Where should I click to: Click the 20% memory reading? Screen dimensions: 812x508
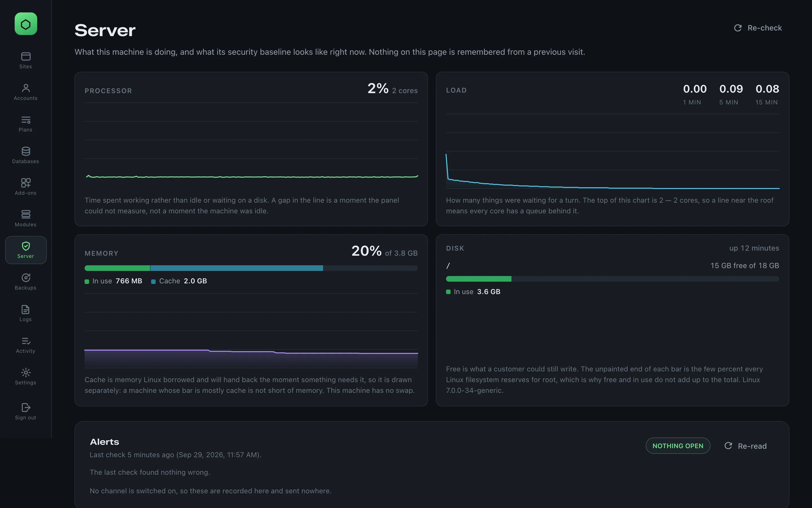coord(367,251)
